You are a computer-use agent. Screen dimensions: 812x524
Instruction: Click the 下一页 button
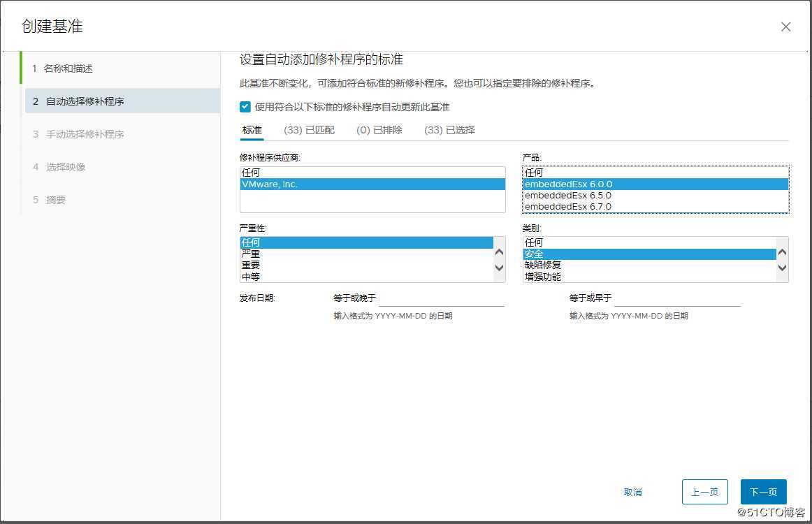pyautogui.click(x=763, y=491)
